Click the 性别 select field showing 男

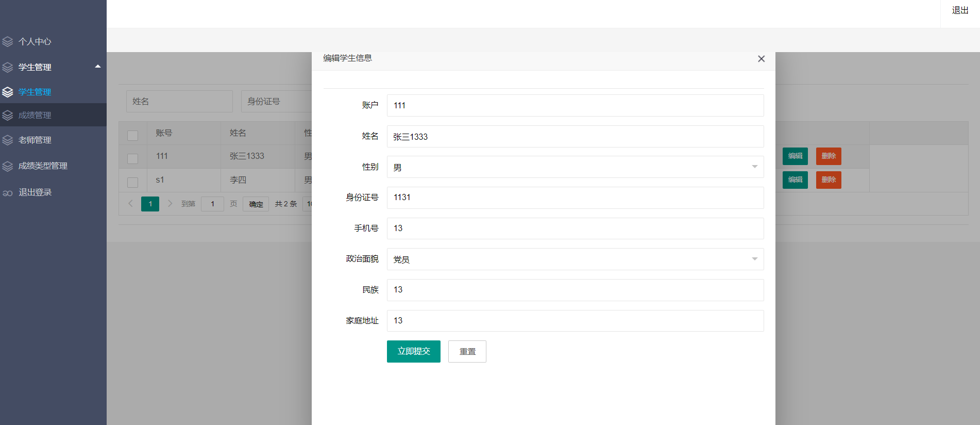575,167
